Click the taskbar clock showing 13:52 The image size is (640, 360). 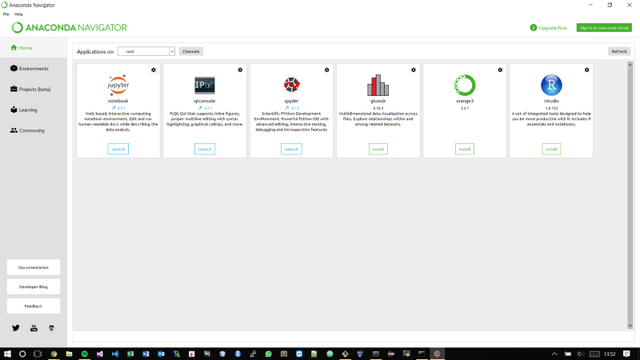[x=609, y=354]
